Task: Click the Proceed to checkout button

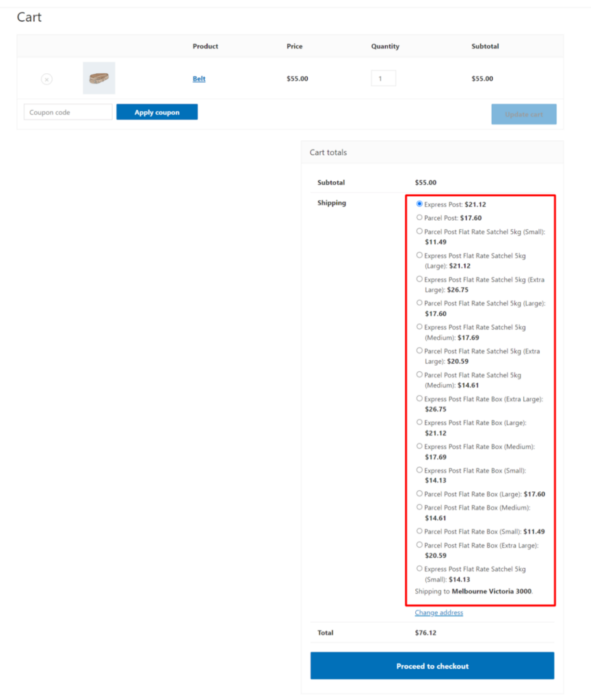Action: (x=432, y=666)
